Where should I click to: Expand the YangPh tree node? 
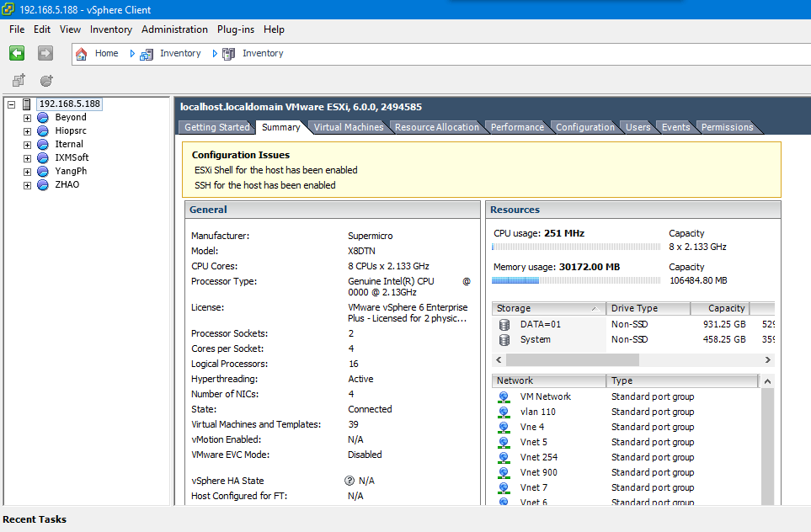coord(28,172)
